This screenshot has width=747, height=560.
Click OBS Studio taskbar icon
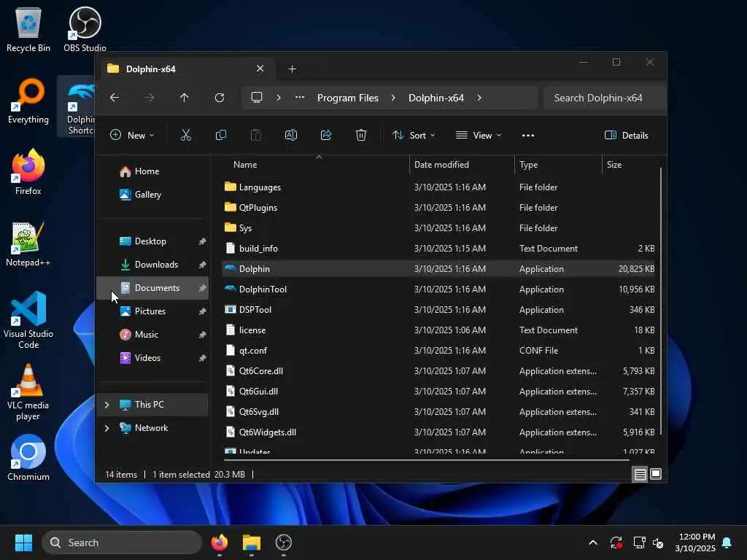pyautogui.click(x=284, y=542)
